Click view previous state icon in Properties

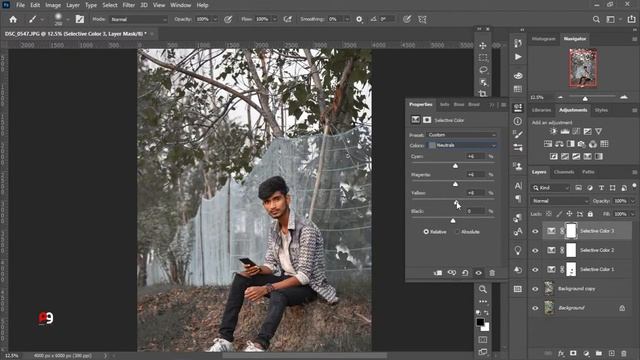coord(451,273)
